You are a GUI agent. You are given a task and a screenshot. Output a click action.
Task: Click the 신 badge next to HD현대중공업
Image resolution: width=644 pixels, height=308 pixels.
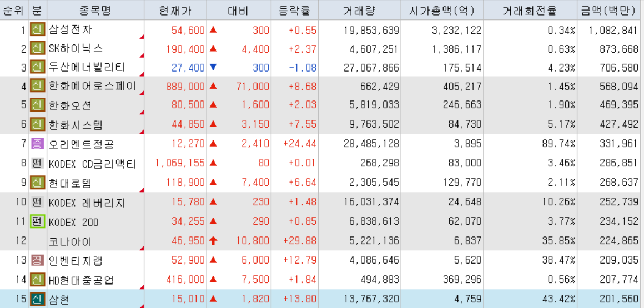click(x=37, y=280)
